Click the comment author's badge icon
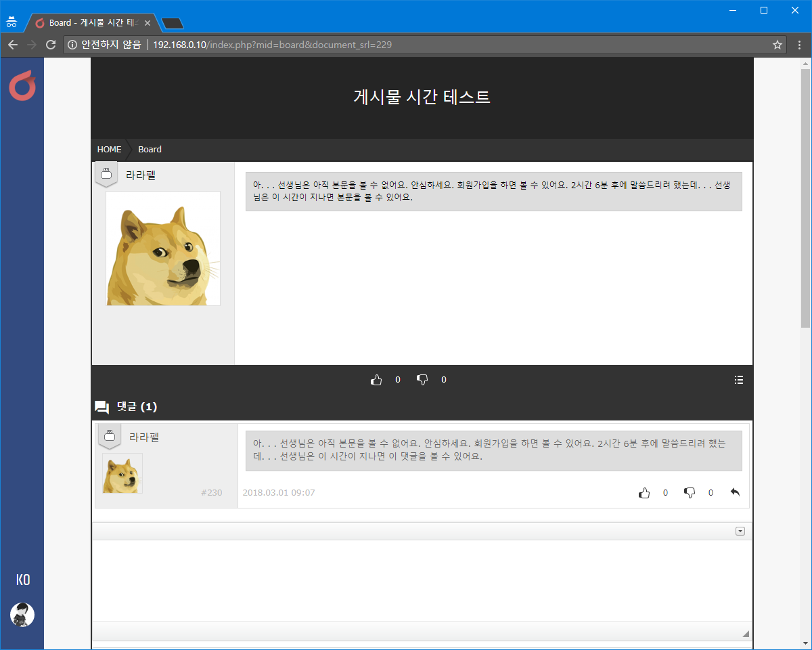This screenshot has width=812, height=650. click(x=110, y=436)
